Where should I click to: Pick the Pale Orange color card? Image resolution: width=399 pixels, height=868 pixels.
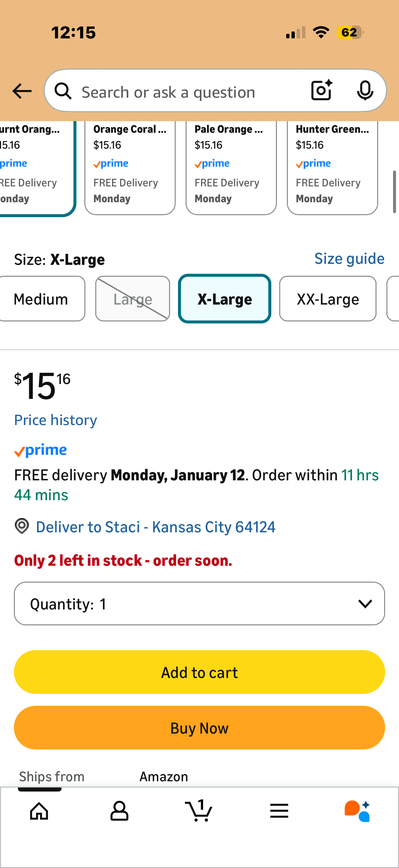tap(231, 167)
